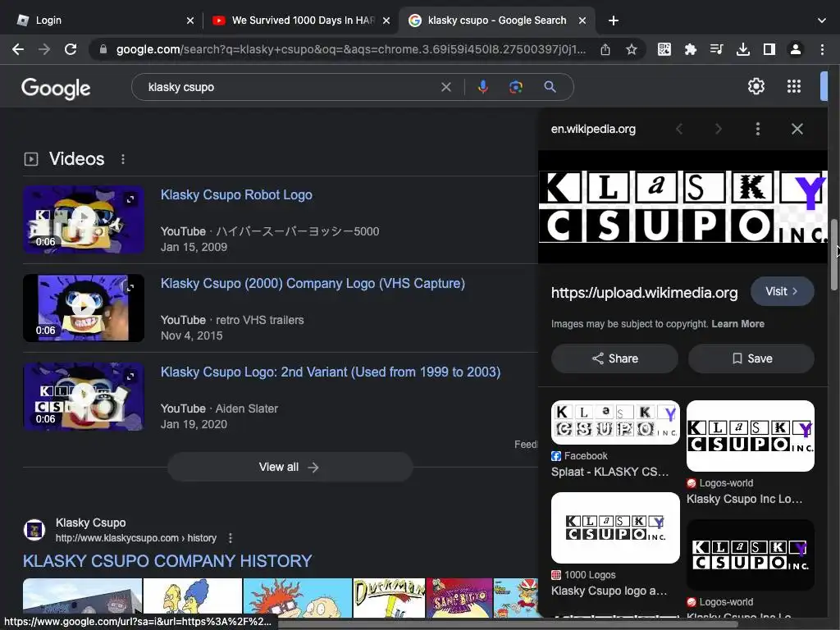Click the Learn More copyright link
Screen dimensions: 840x630
pyautogui.click(x=737, y=323)
